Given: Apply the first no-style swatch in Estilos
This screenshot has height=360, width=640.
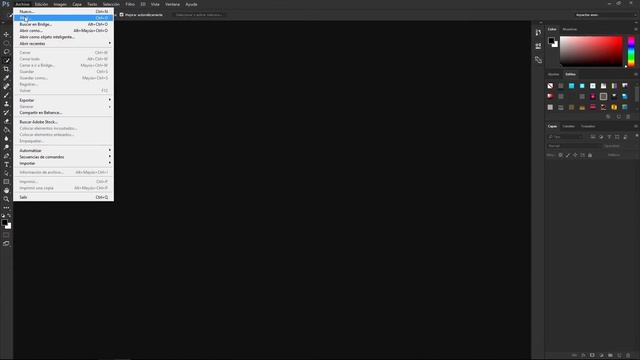Looking at the screenshot, I should (550, 86).
